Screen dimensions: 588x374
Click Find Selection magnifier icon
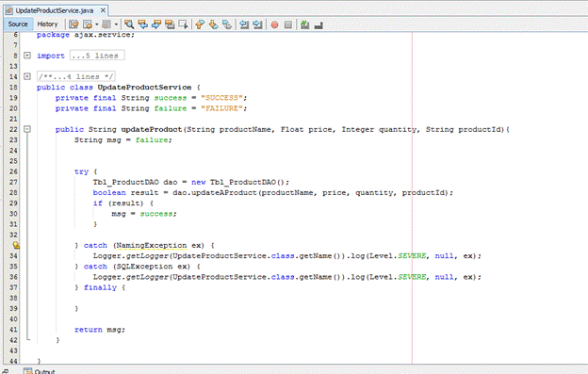tap(129, 24)
